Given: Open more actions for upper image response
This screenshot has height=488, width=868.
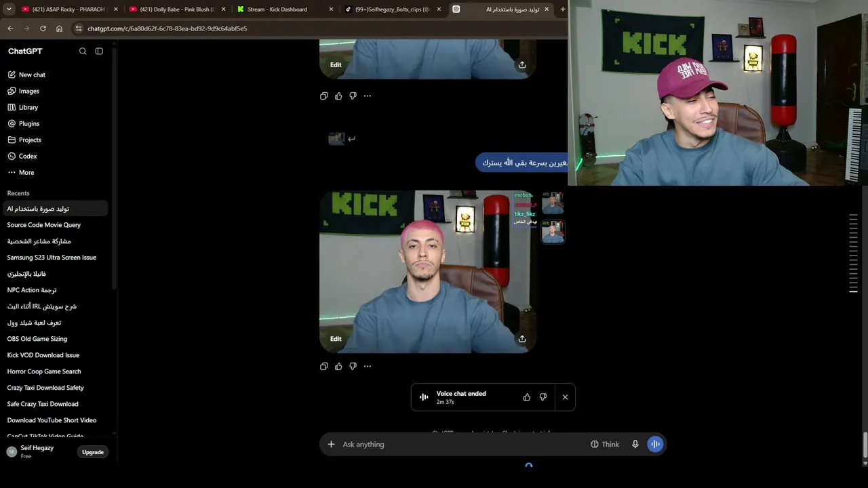Looking at the screenshot, I should (x=368, y=96).
